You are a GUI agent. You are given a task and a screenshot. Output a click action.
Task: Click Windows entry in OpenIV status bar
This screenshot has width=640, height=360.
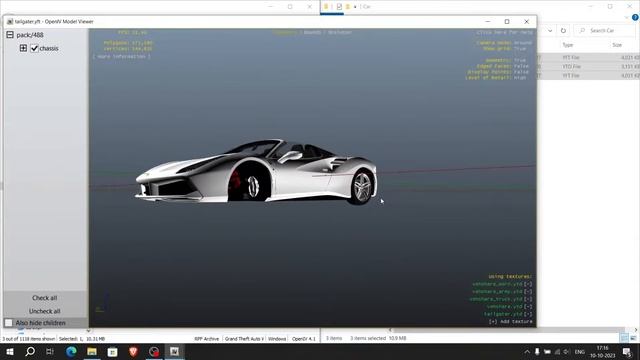pyautogui.click(x=277, y=339)
